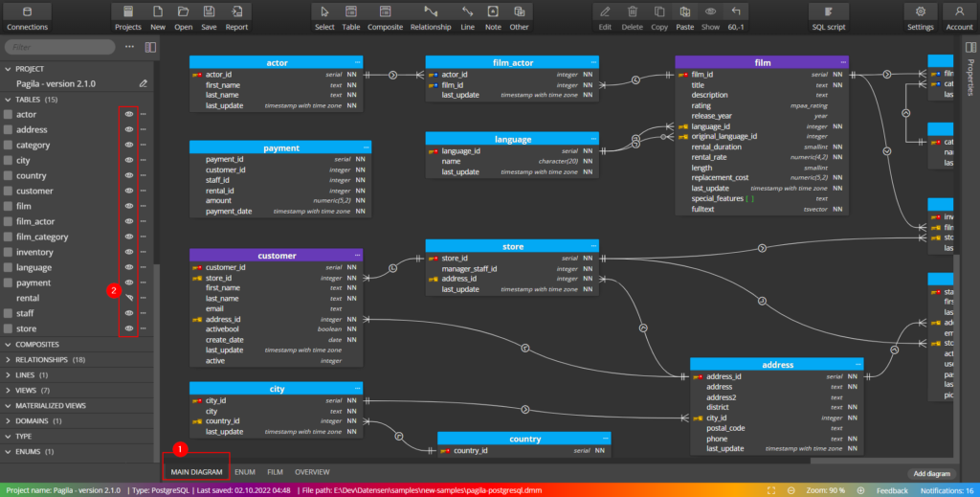980x497 pixels.
Task: Open Settings from top toolbar
Action: pyautogui.click(x=920, y=16)
